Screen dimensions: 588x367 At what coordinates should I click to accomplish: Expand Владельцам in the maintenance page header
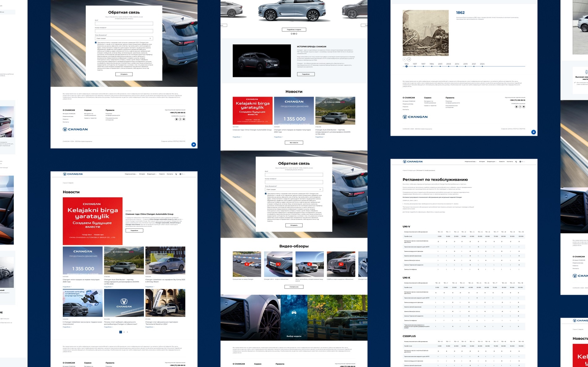tap(491, 161)
